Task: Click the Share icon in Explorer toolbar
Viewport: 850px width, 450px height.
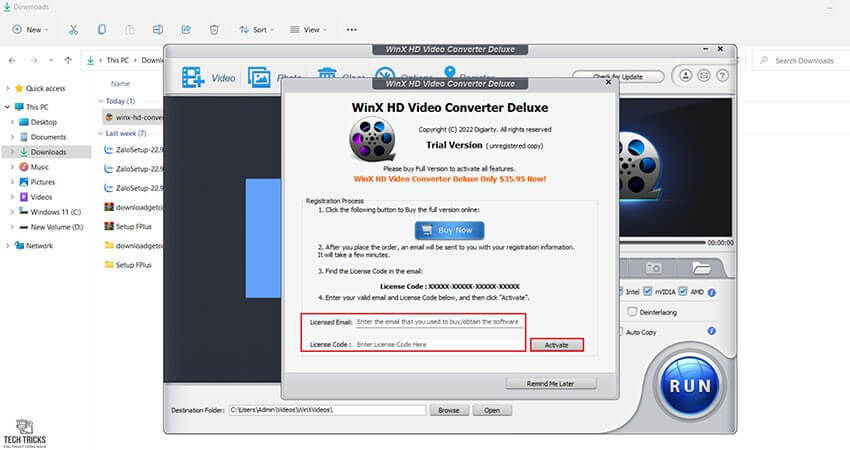Action: pyautogui.click(x=186, y=30)
